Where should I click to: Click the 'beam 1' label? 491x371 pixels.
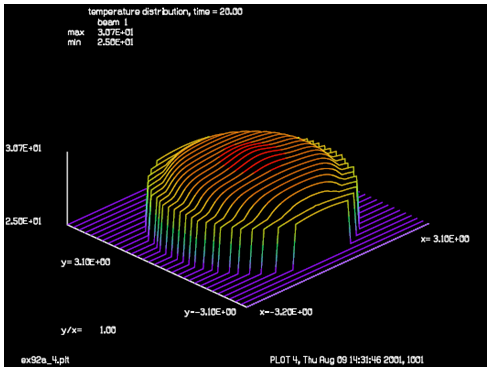(112, 22)
